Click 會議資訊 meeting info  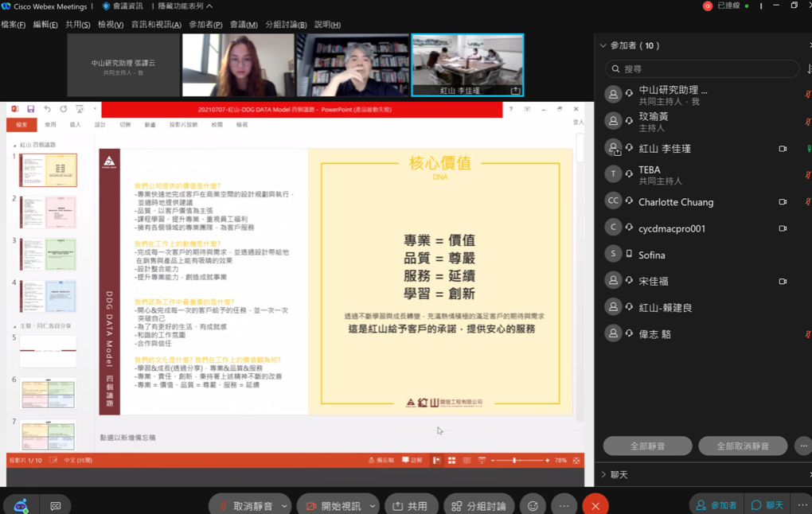(123, 6)
